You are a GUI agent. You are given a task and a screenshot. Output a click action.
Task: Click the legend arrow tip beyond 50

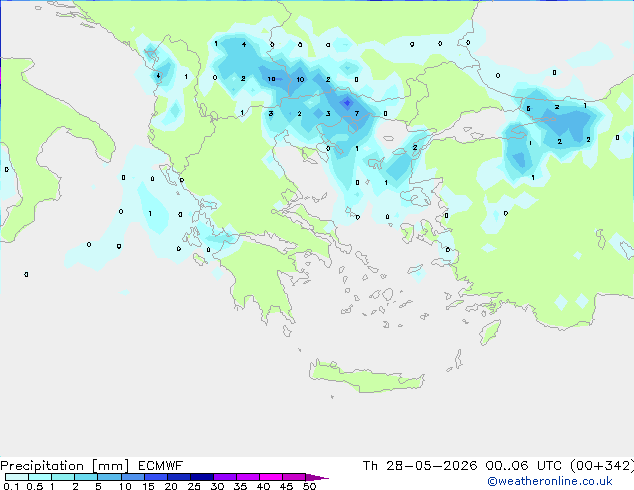(x=317, y=477)
